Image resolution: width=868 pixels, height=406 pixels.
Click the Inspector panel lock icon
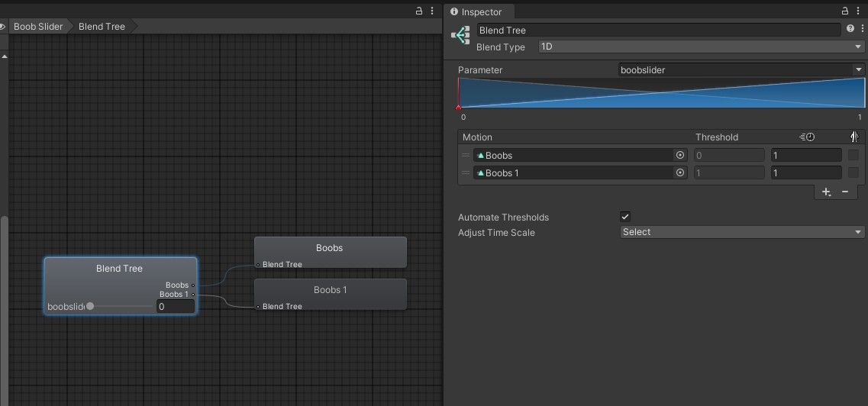pos(845,11)
